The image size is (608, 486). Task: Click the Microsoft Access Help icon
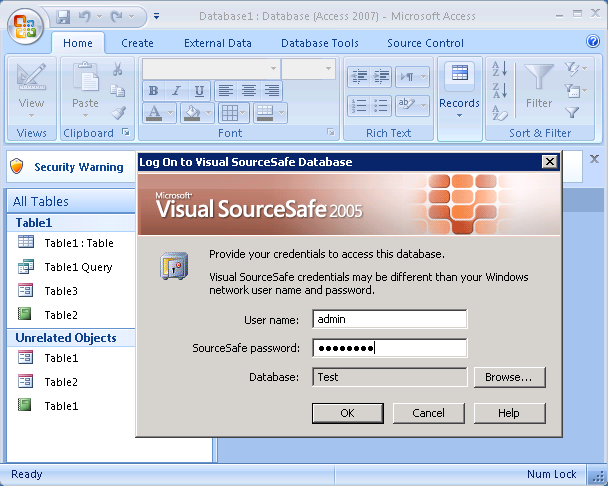coord(593,42)
